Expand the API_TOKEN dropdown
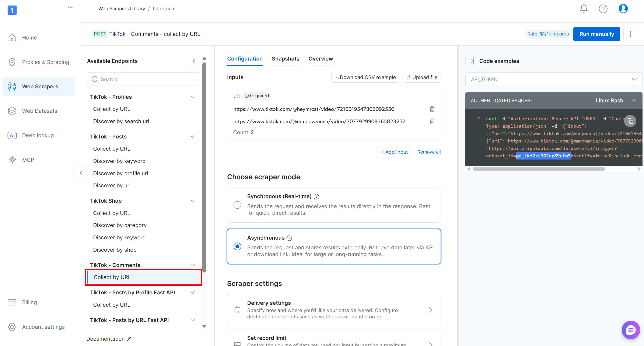The width and height of the screenshot is (644, 346). pyautogui.click(x=634, y=79)
